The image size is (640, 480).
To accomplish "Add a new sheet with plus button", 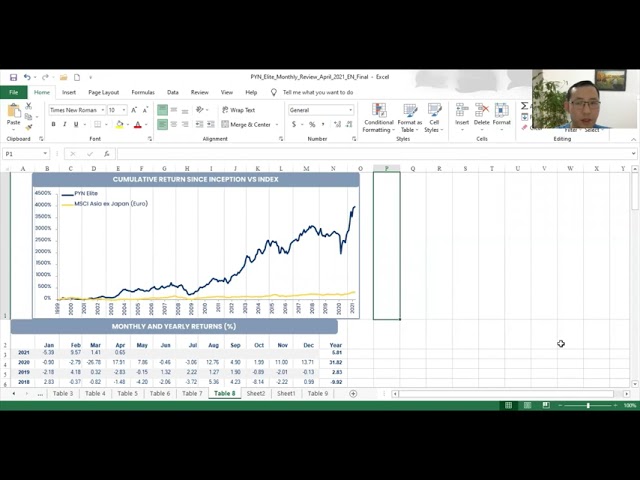I will [353, 393].
